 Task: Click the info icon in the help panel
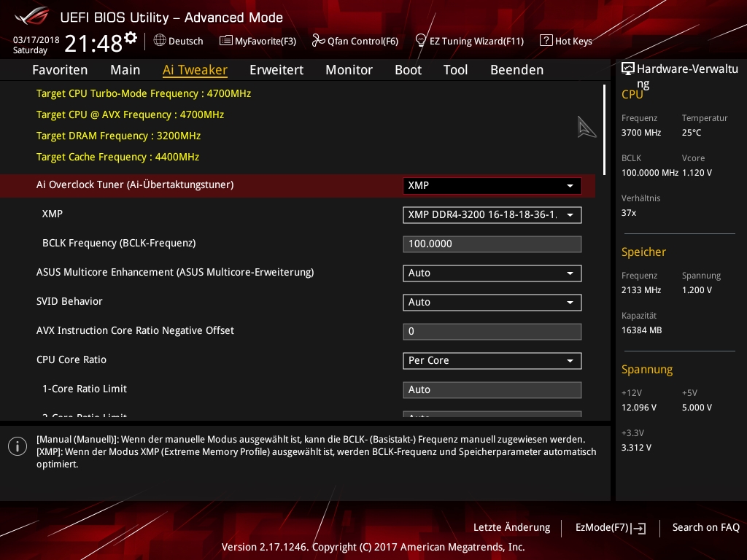point(18,446)
